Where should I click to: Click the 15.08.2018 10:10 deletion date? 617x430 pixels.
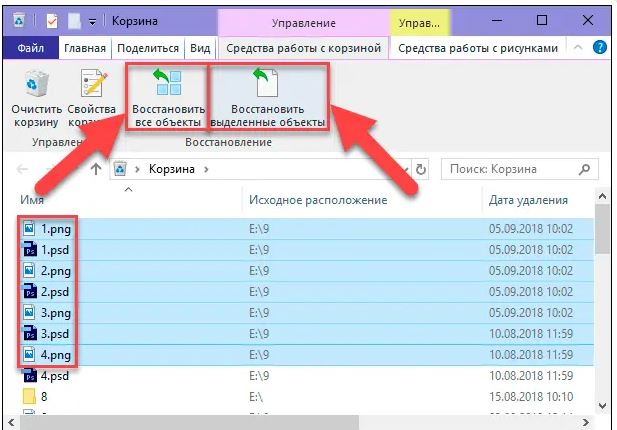531,397
